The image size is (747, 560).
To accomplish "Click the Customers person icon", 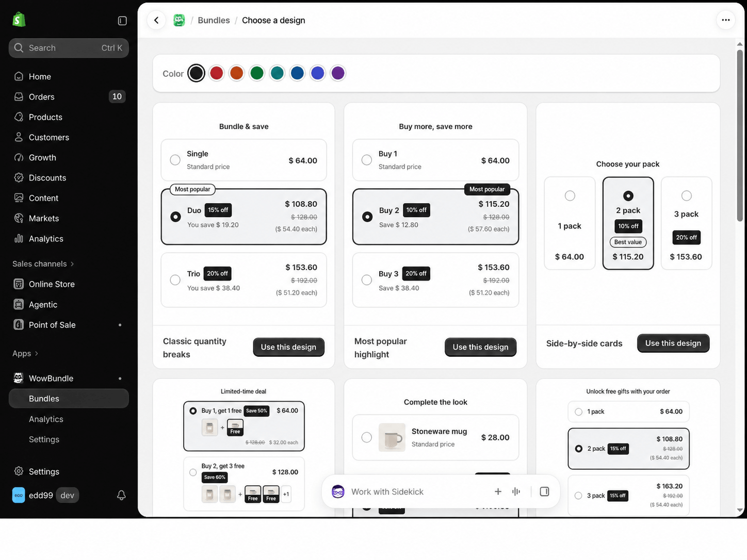I will click(x=19, y=137).
